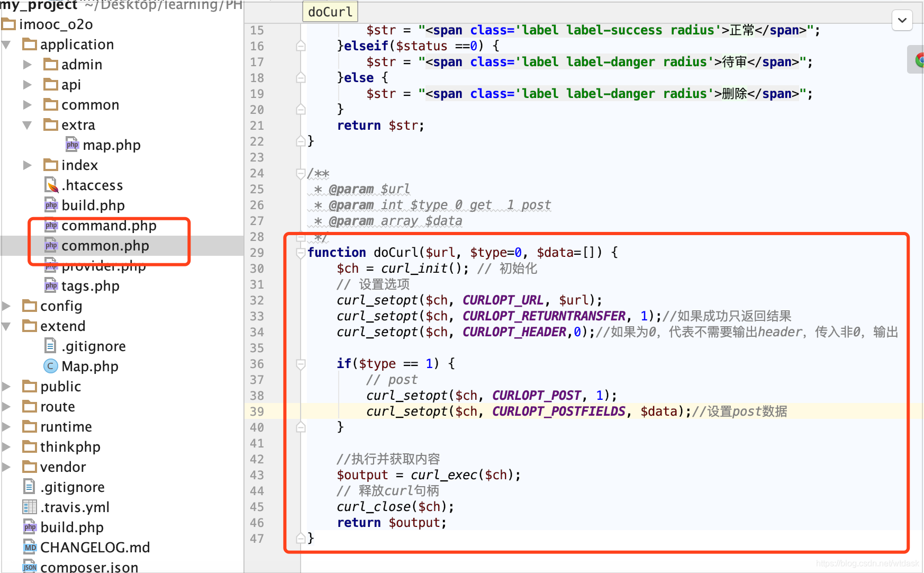
Task: Expand the api folder tree arrow
Action: [x=28, y=85]
